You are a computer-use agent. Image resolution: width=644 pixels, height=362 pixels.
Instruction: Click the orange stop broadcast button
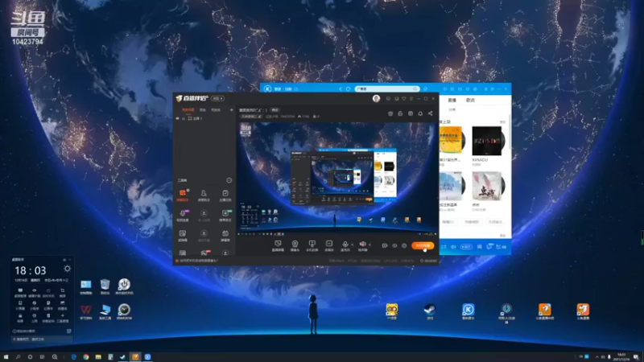click(423, 245)
